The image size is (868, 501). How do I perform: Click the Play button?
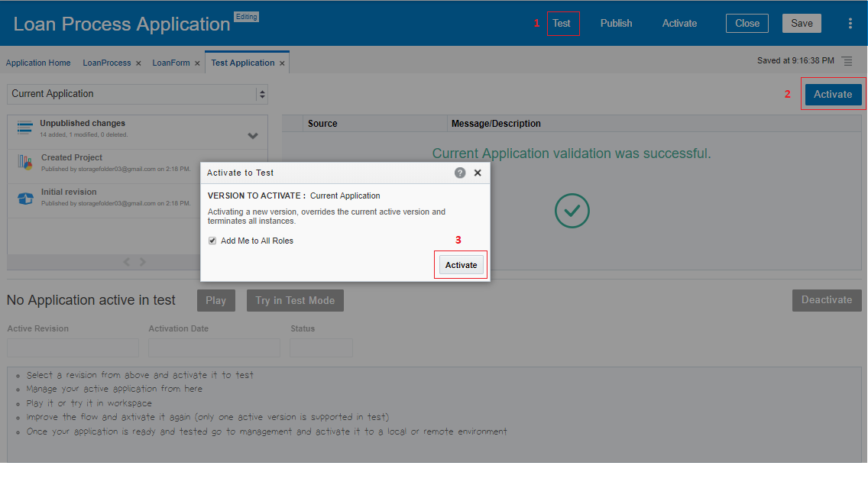[x=216, y=301]
